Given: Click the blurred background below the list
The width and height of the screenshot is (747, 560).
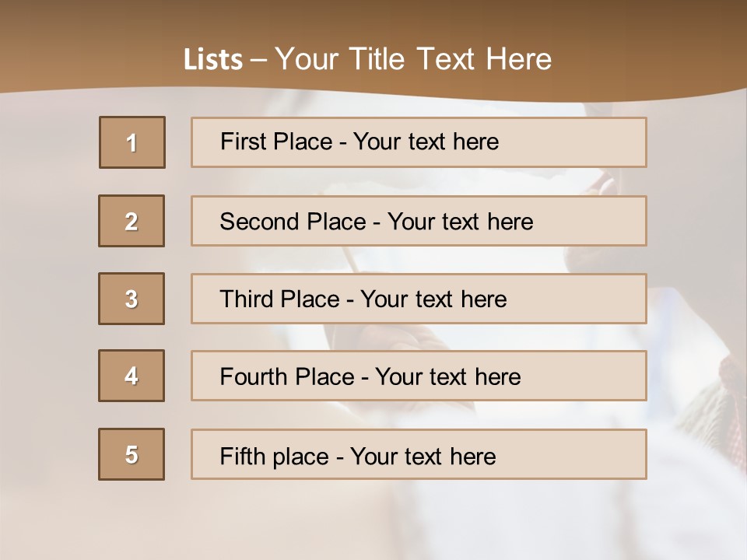Looking at the screenshot, I should (x=373, y=521).
